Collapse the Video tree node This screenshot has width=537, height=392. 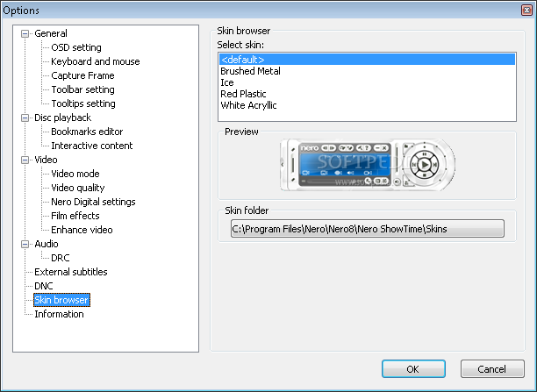coord(25,160)
